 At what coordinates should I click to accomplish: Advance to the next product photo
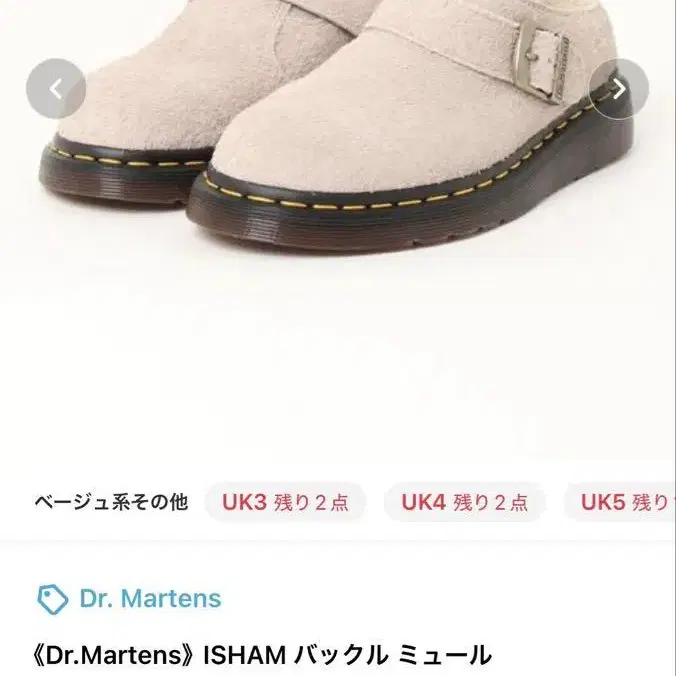(x=619, y=89)
